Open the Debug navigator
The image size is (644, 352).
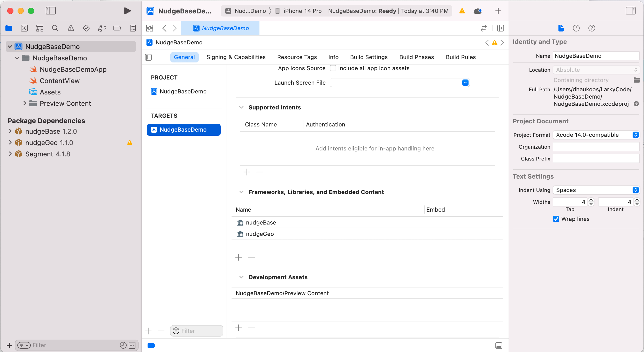tap(102, 28)
